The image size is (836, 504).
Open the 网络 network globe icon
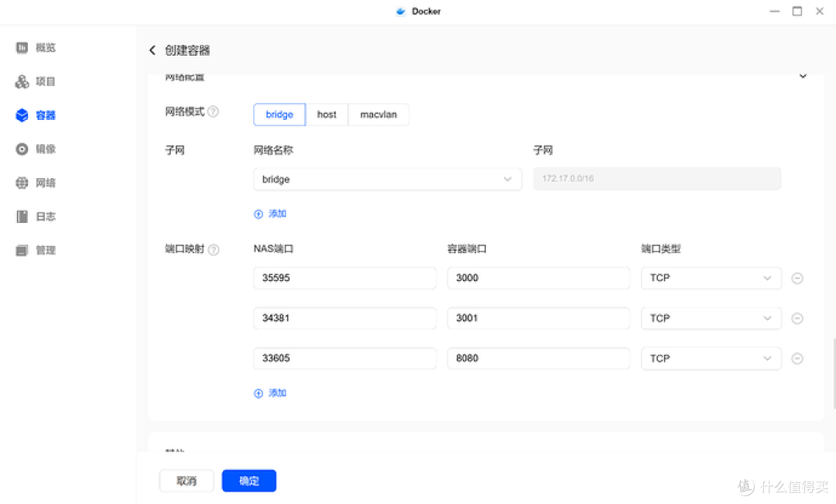point(21,183)
